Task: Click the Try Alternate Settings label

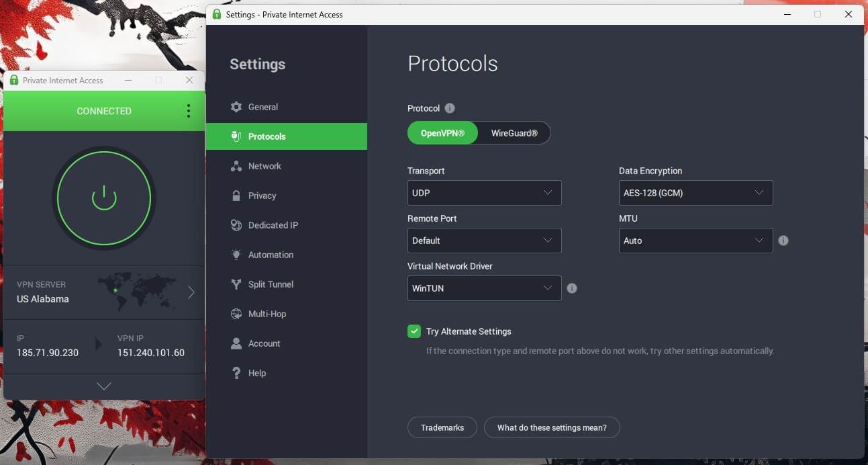Action: [469, 331]
